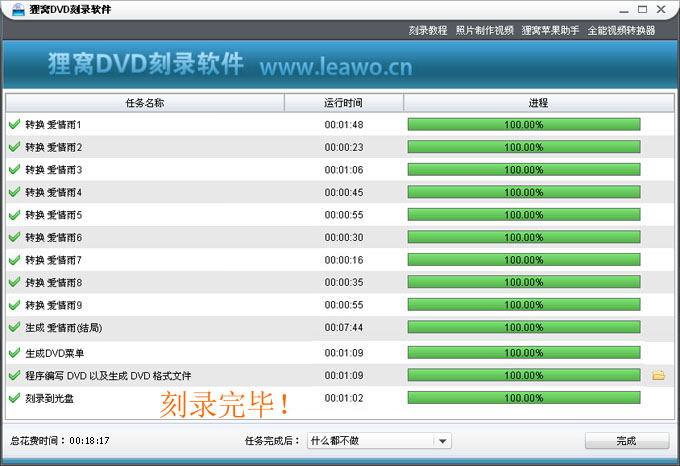Viewport: 680px width, 466px height.
Task: Click the checkmark icon for 转换 爱情雨9
Action: tap(15, 305)
